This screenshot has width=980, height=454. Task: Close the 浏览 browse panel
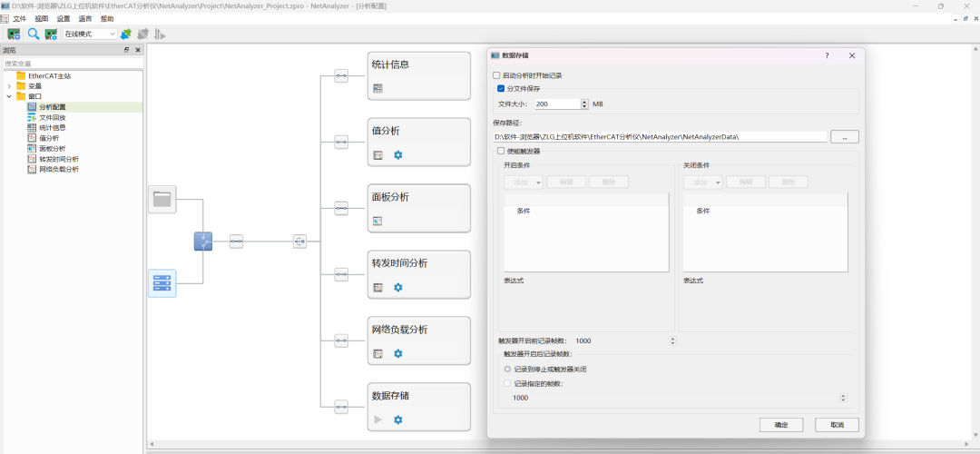pyautogui.click(x=138, y=50)
